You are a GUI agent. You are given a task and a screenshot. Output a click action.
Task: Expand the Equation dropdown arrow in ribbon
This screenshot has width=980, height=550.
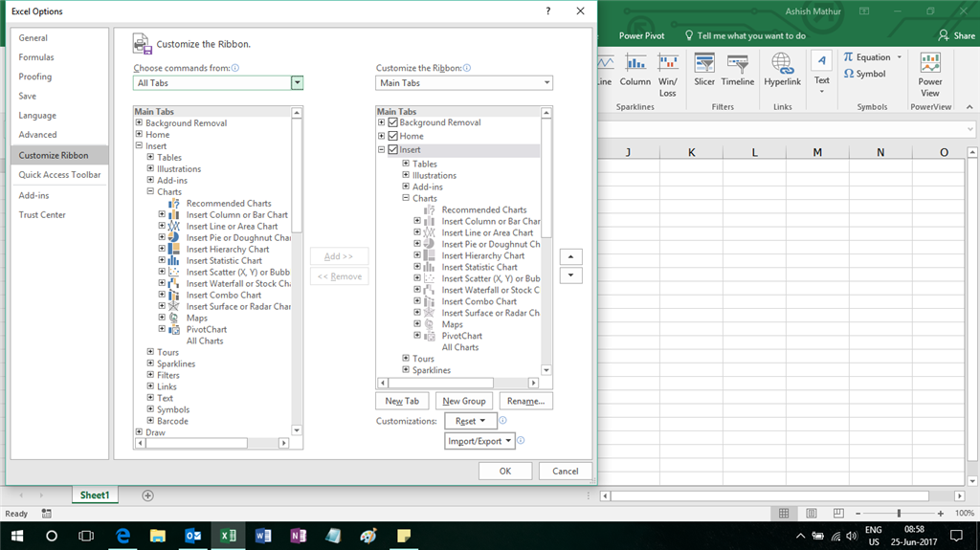point(900,56)
